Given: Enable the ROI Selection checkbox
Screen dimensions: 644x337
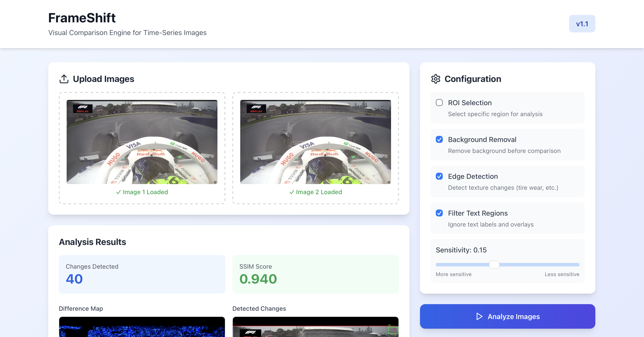Looking at the screenshot, I should click(x=439, y=103).
